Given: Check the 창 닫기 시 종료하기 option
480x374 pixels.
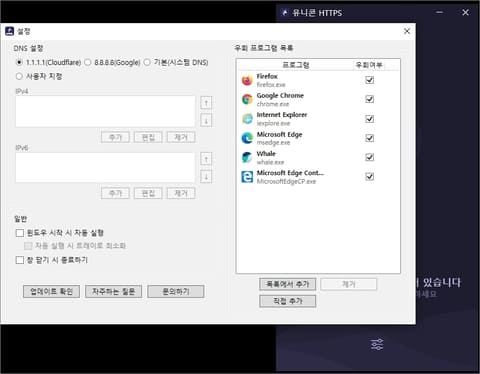Looking at the screenshot, I should coord(20,260).
